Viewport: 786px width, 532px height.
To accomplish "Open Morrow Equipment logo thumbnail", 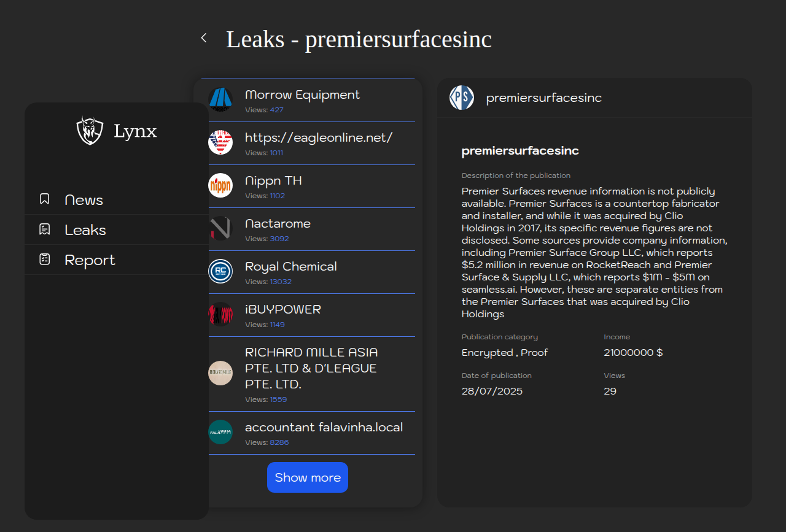I will 220,99.
